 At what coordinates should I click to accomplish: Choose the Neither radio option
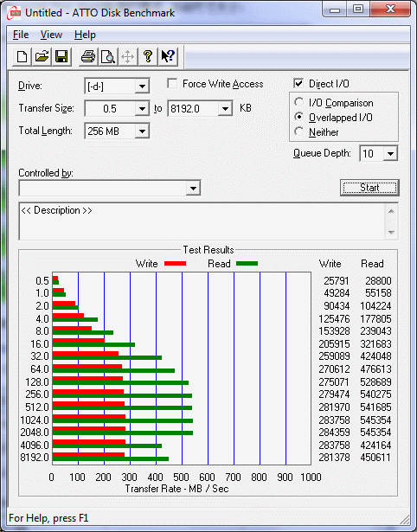coord(299,131)
